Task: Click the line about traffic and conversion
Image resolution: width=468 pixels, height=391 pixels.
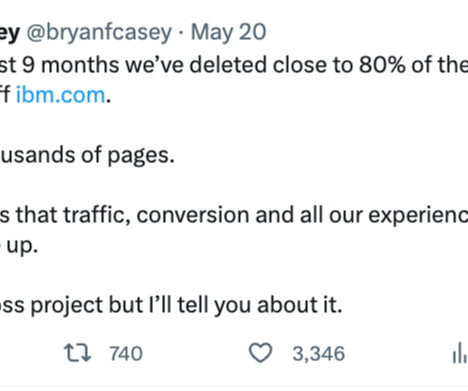Action: tap(234, 215)
